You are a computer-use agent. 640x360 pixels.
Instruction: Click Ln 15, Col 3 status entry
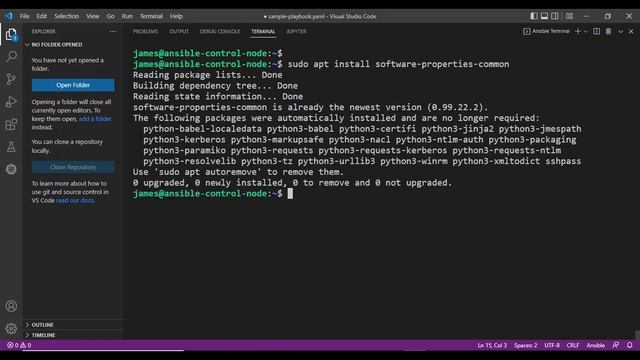492,345
